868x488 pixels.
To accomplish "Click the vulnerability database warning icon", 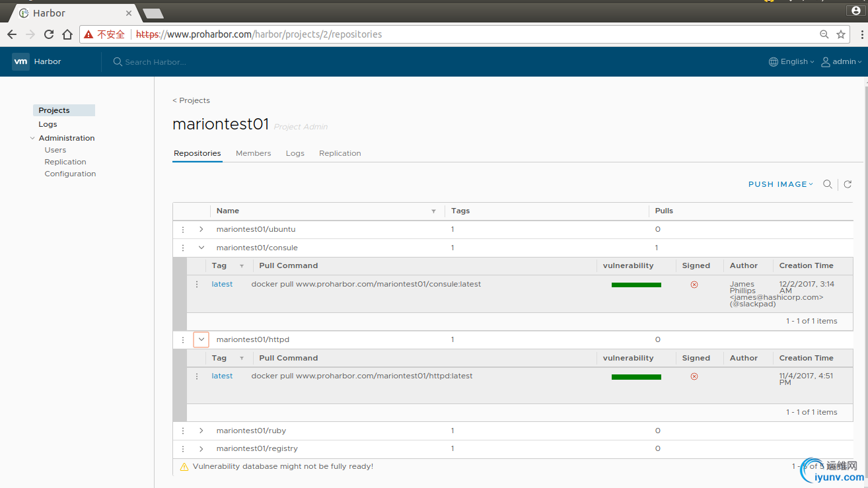I will coord(184,467).
